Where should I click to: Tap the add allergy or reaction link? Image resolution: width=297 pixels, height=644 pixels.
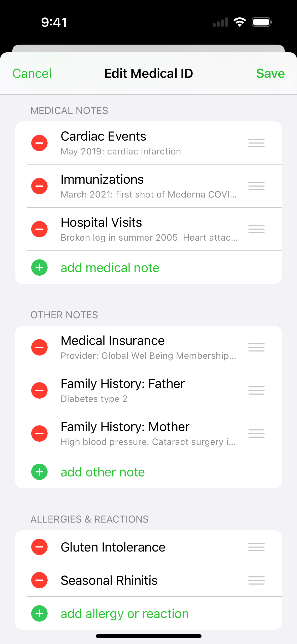tap(125, 614)
